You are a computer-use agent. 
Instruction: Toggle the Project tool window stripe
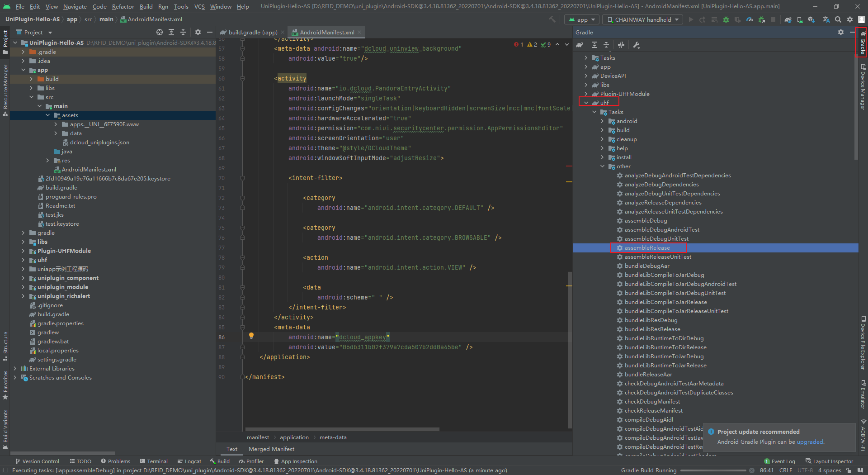5,42
